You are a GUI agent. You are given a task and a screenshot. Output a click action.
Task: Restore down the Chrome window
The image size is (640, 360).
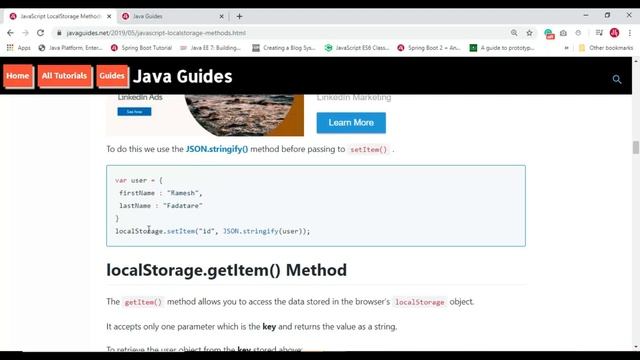(x=607, y=15)
